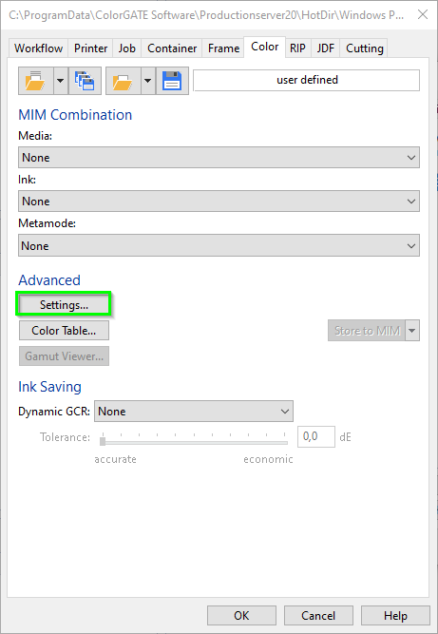438x634 pixels.
Task: Click the blue floppy disk save icon
Action: 172,80
